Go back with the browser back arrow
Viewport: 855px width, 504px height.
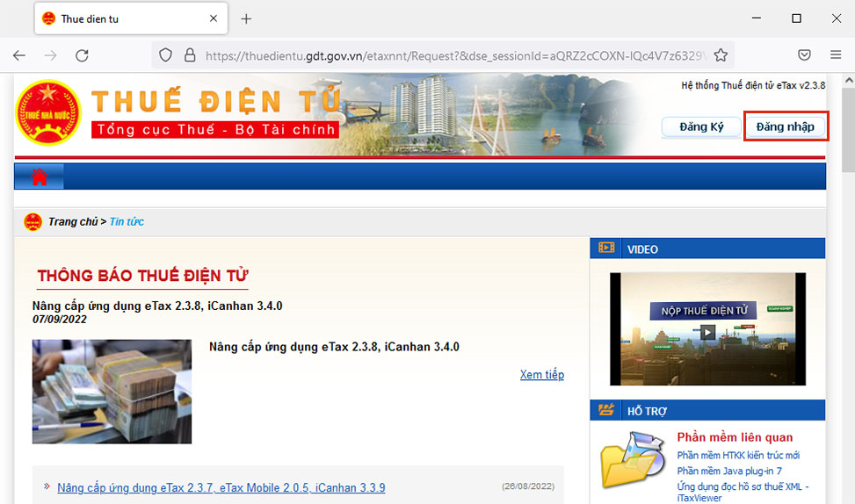(19, 55)
